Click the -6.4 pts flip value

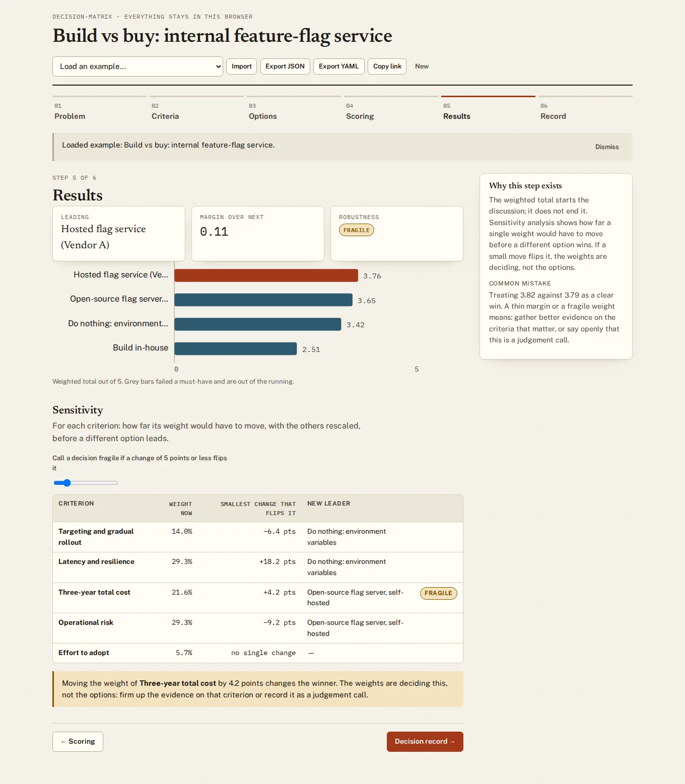tap(280, 531)
